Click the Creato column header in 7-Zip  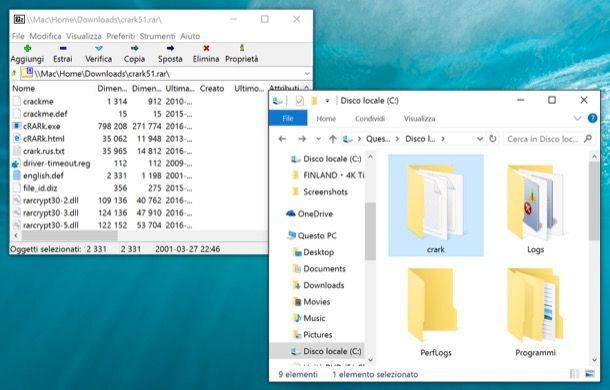pos(212,88)
